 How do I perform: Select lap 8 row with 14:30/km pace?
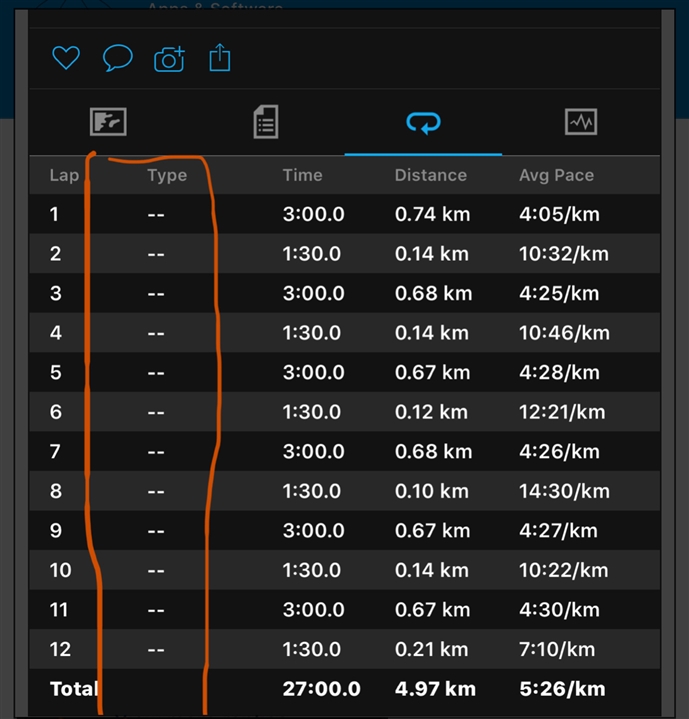(x=345, y=491)
